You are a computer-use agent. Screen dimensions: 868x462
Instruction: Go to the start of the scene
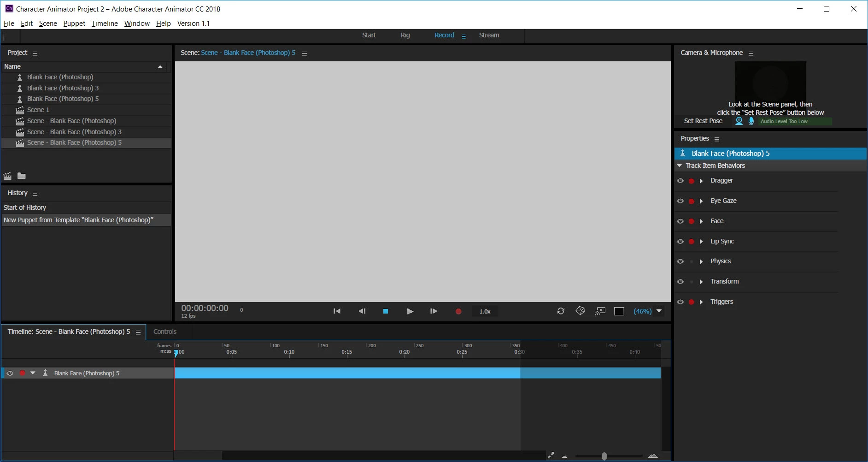tap(337, 311)
